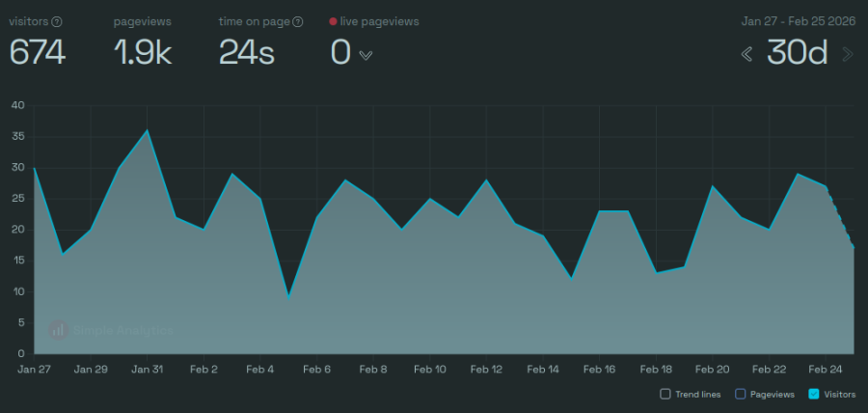The width and height of the screenshot is (868, 413).
Task: Click the live pageviews label
Action: coord(379,21)
